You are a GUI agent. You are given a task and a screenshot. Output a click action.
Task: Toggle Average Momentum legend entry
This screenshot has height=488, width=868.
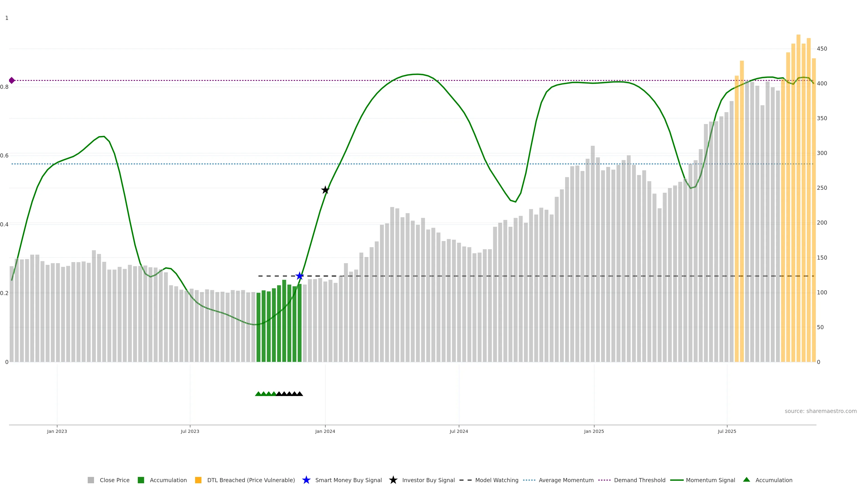pos(566,480)
